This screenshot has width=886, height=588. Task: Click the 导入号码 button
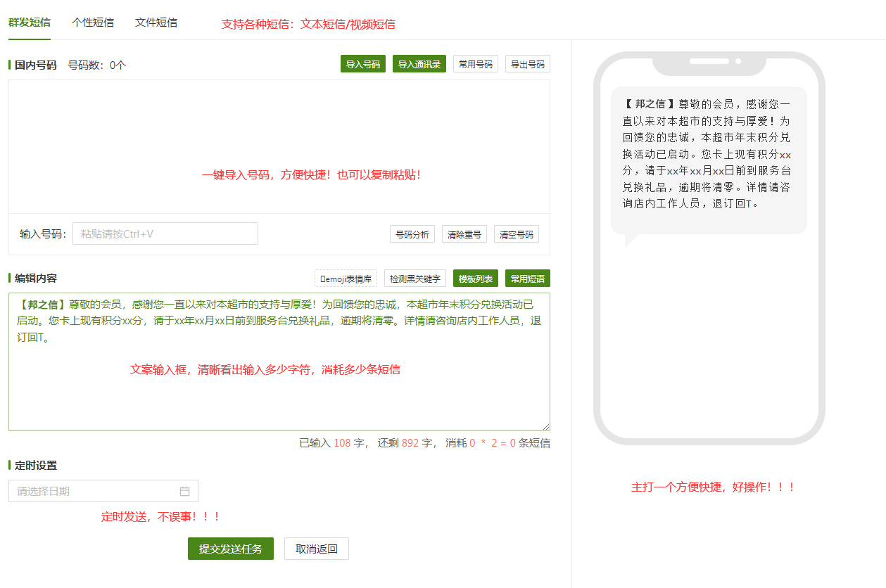363,64
